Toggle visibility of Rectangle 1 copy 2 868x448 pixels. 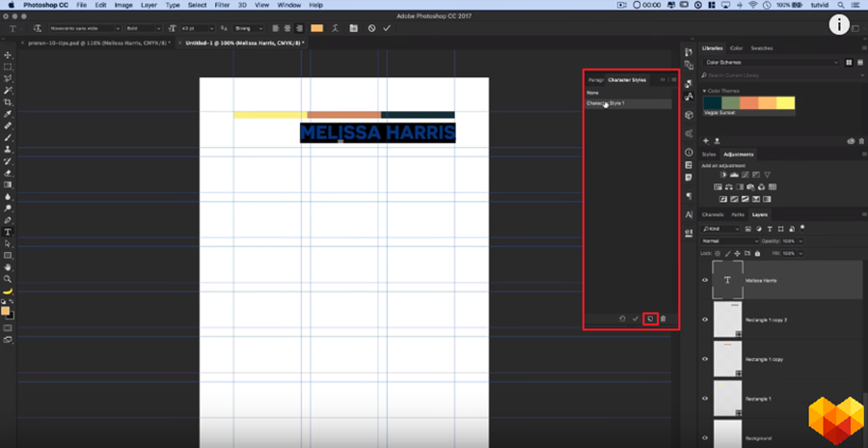705,320
